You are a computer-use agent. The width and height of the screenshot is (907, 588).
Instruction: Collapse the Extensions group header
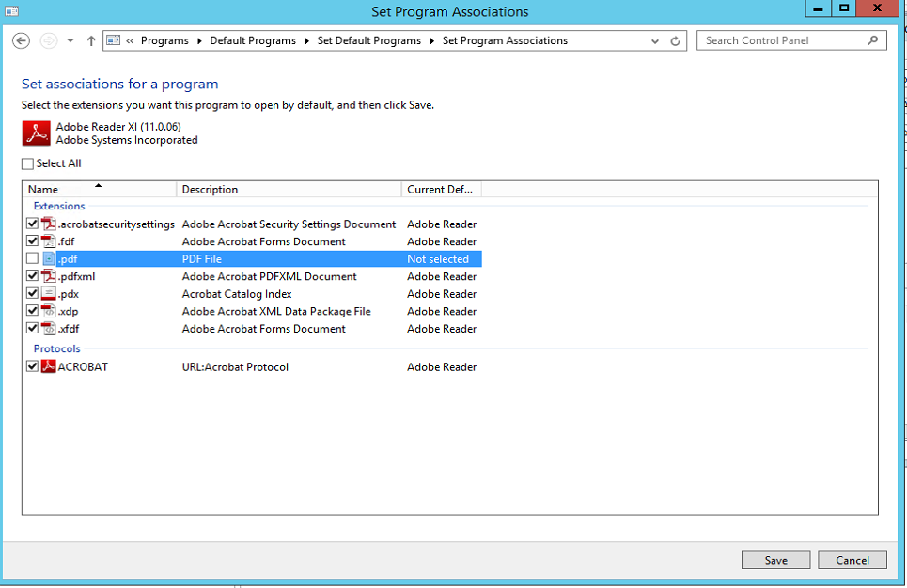point(59,206)
